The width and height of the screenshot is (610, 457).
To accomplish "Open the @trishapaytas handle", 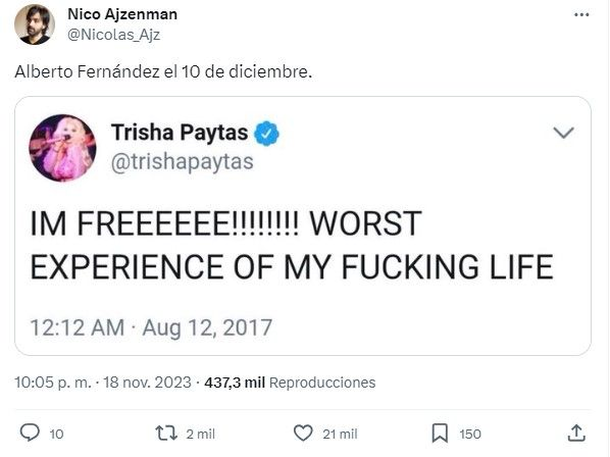I will coord(183,163).
